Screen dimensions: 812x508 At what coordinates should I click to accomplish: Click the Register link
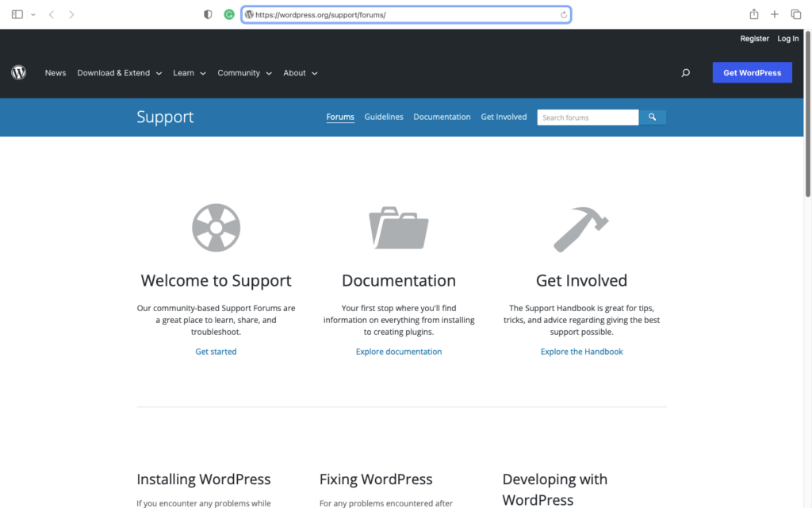[755, 39]
